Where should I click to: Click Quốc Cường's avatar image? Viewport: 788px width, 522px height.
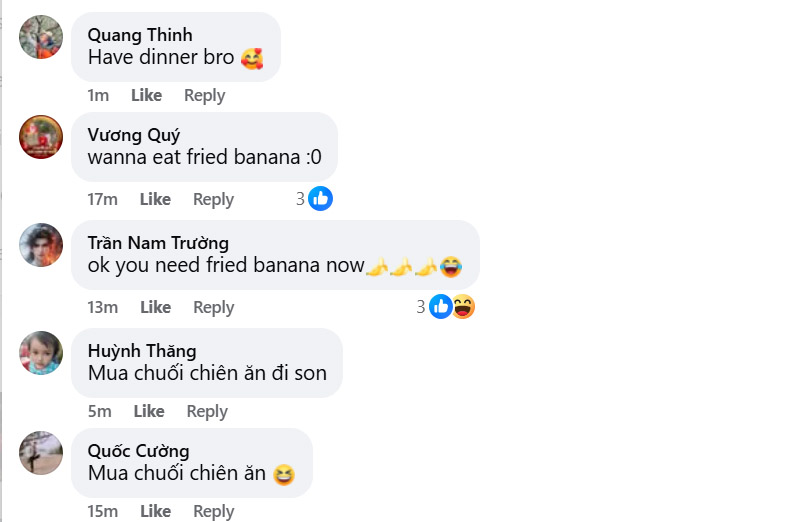pyautogui.click(x=41, y=453)
